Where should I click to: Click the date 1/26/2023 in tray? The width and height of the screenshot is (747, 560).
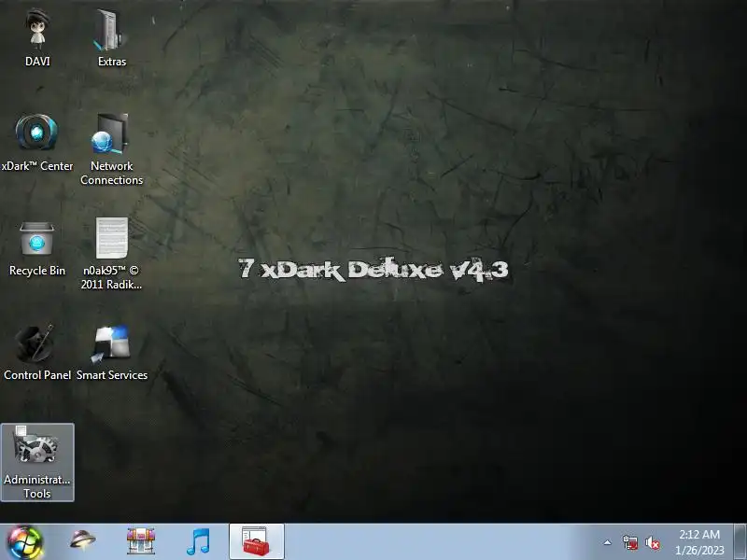coord(699,550)
